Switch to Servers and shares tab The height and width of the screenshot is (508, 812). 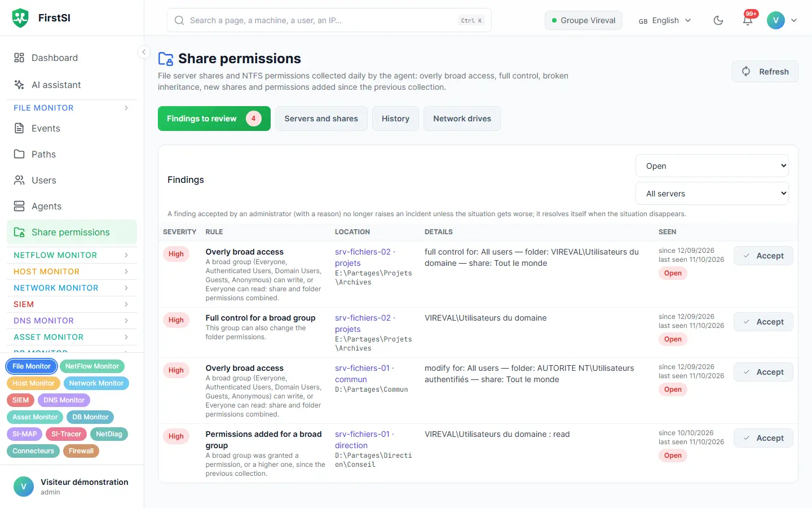pos(321,119)
